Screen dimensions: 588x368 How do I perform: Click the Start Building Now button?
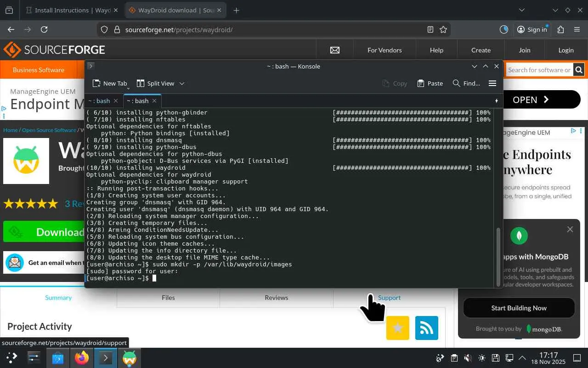tap(519, 308)
